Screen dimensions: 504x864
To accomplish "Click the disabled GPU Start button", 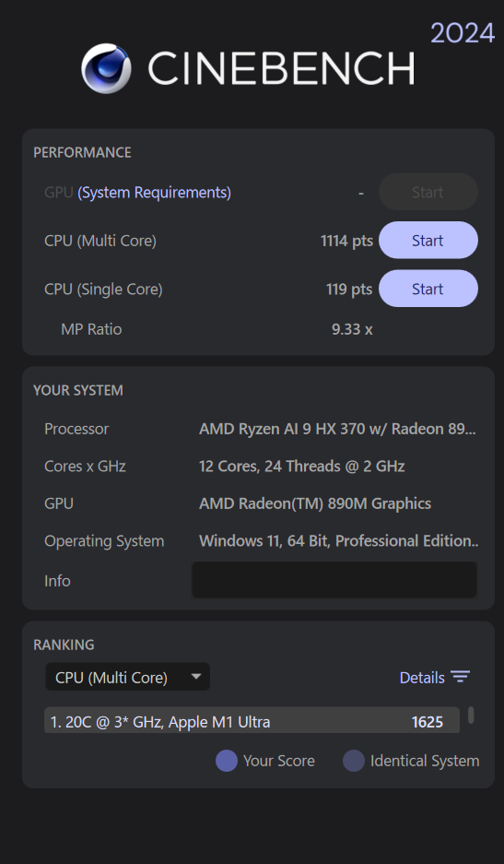I will click(x=428, y=192).
